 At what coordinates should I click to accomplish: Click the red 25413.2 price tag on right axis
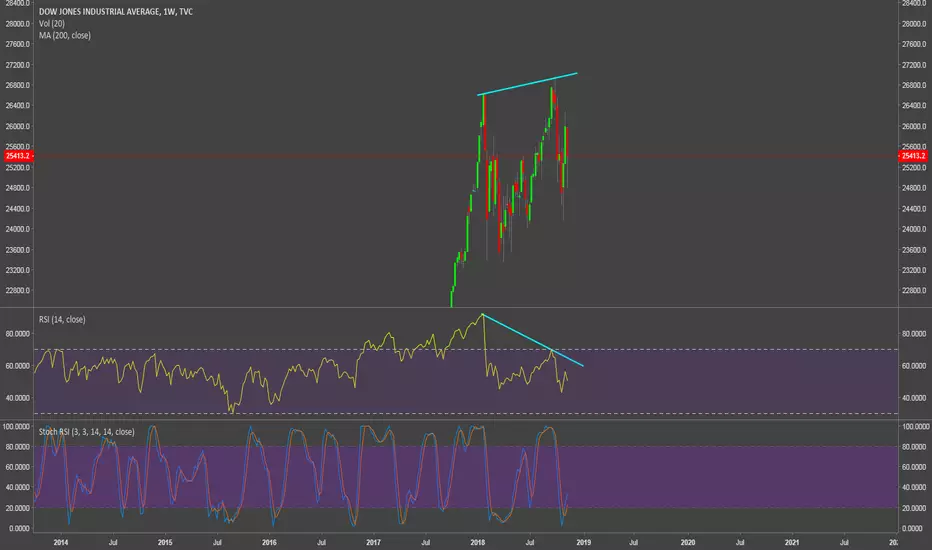pyautogui.click(x=914, y=156)
